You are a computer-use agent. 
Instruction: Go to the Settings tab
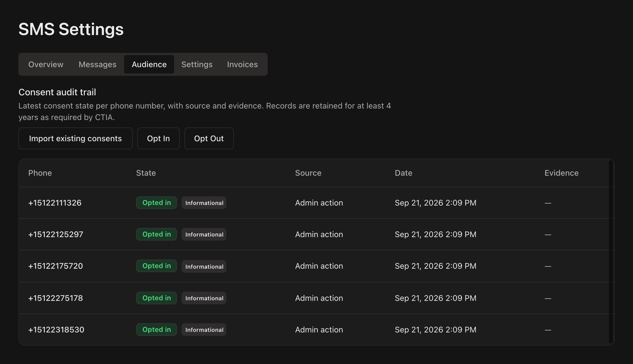(197, 64)
